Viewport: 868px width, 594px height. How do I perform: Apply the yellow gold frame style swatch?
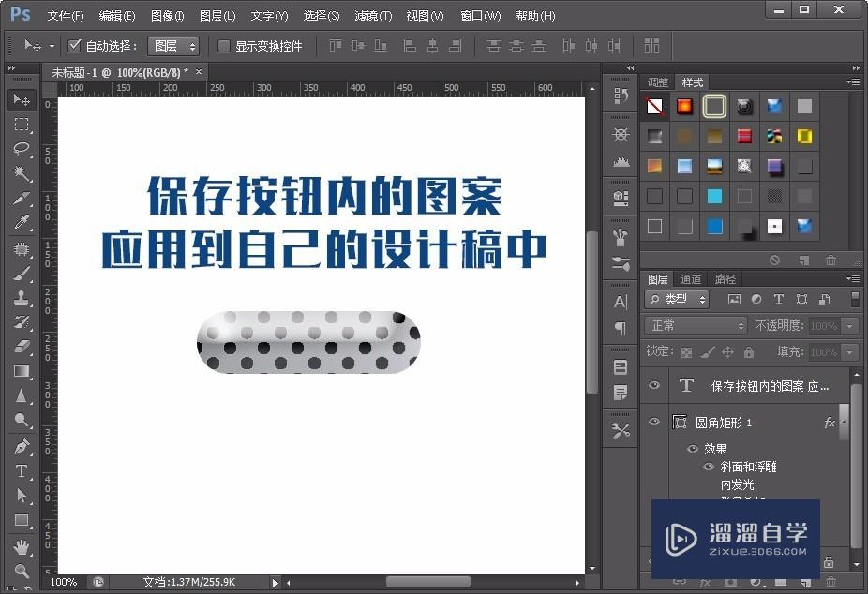804,136
